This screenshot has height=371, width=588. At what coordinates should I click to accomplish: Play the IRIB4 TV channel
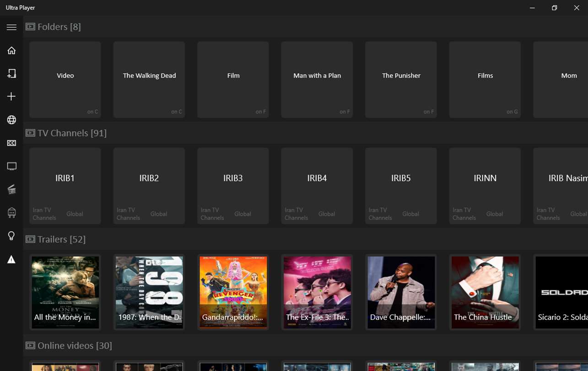pyautogui.click(x=317, y=186)
